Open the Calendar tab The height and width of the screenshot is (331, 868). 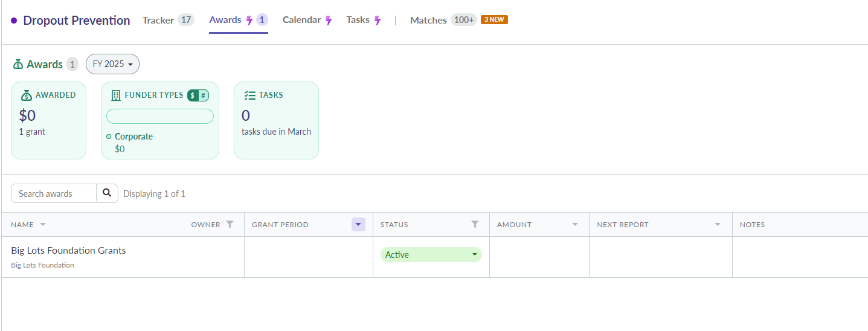(x=307, y=20)
